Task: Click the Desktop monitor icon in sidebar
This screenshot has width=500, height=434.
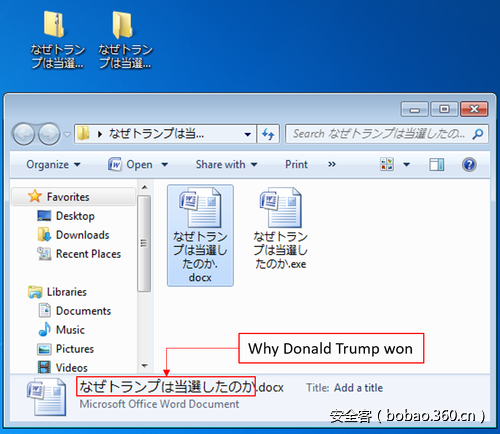Action: click(44, 216)
